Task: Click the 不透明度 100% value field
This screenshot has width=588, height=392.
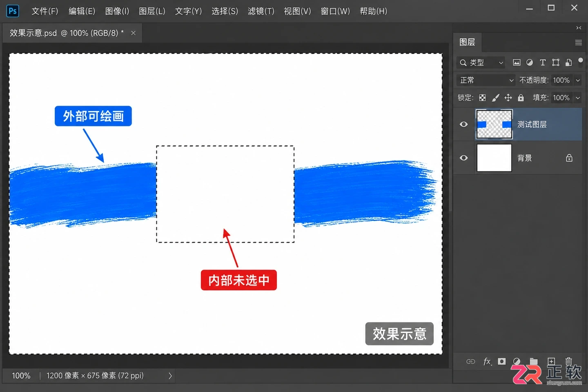Action: pos(561,80)
